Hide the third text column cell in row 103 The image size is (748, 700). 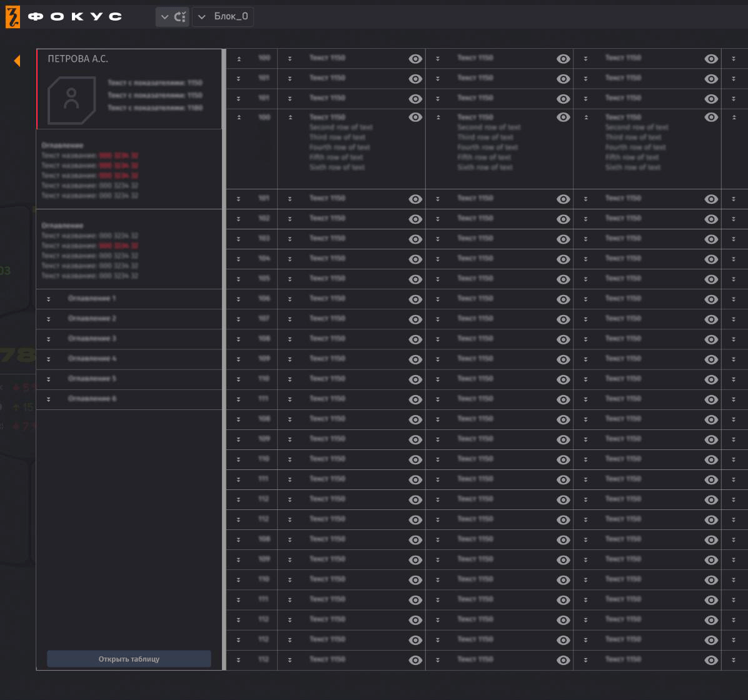point(711,239)
